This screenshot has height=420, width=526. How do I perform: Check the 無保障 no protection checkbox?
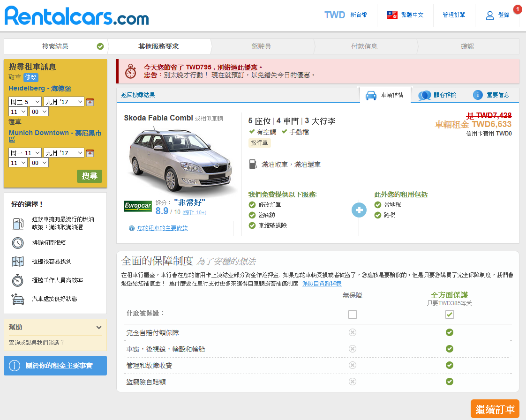pos(352,315)
